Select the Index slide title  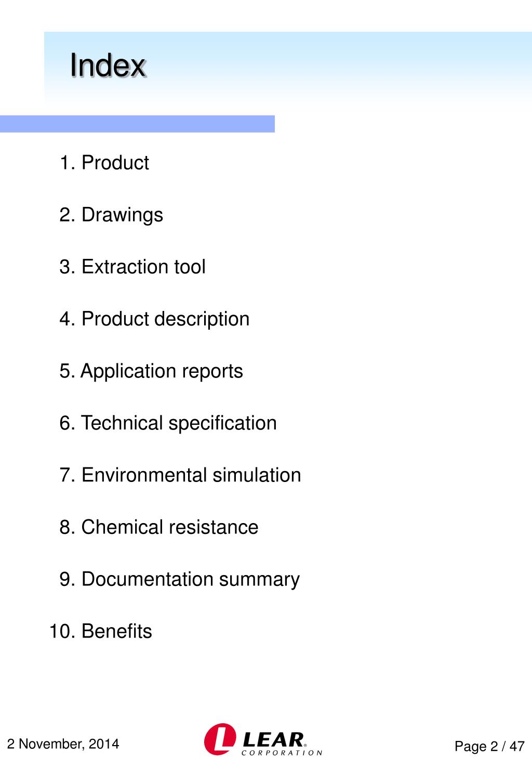pyautogui.click(x=108, y=66)
